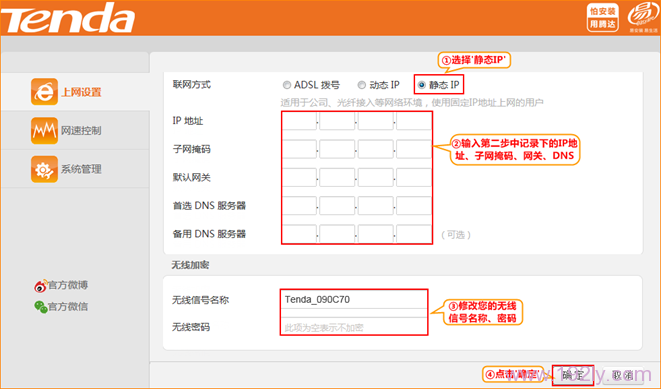Screen dimensions: 661x389
Task: Click the 怕安装用腾达 badge icon
Action: [x=602, y=18]
